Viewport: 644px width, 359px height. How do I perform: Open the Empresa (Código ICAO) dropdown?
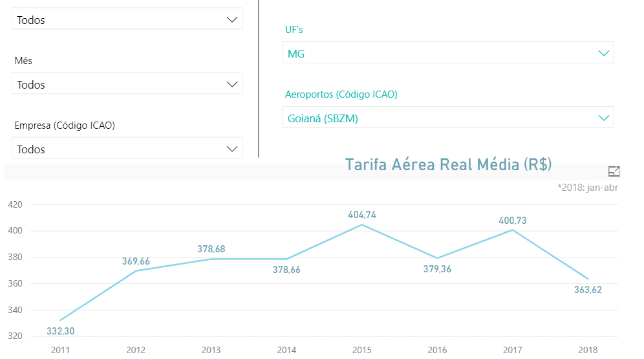[x=127, y=148]
